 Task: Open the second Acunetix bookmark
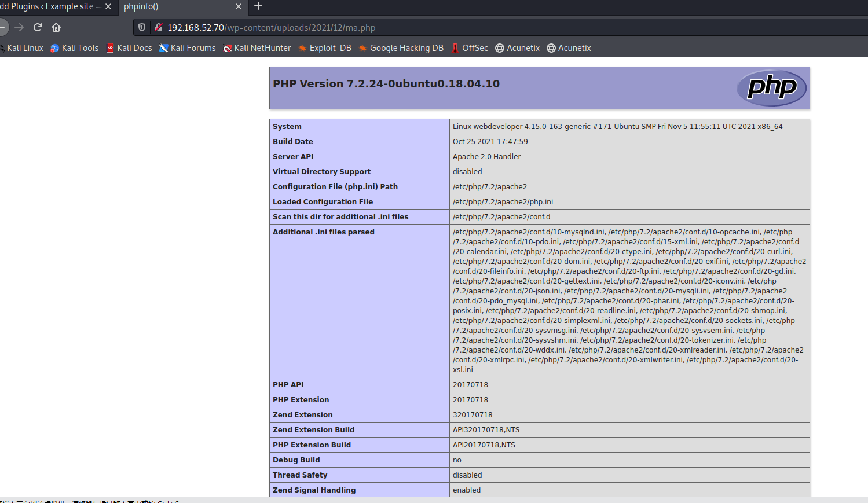[569, 48]
